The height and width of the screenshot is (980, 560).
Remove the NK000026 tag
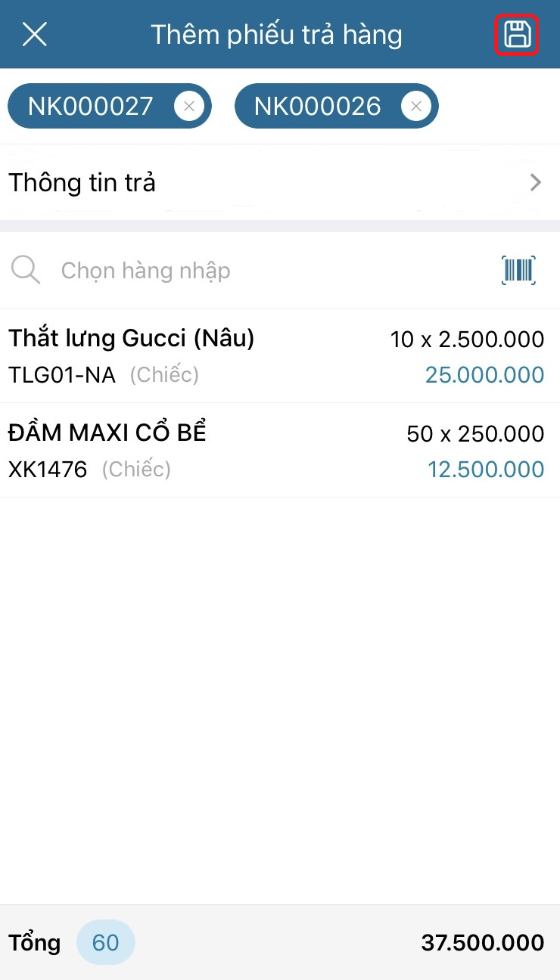point(415,107)
